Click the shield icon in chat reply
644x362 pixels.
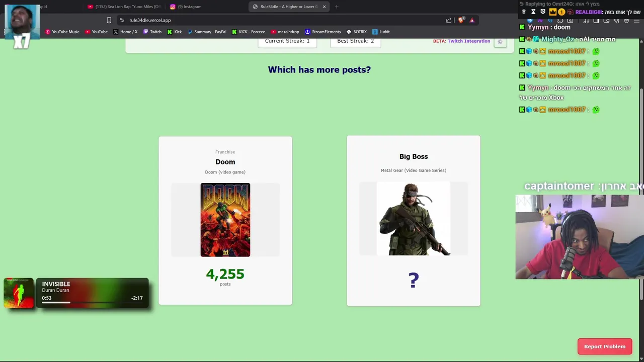click(x=543, y=12)
